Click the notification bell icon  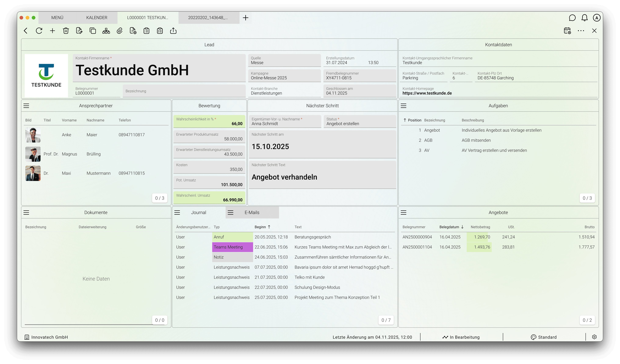[585, 18]
